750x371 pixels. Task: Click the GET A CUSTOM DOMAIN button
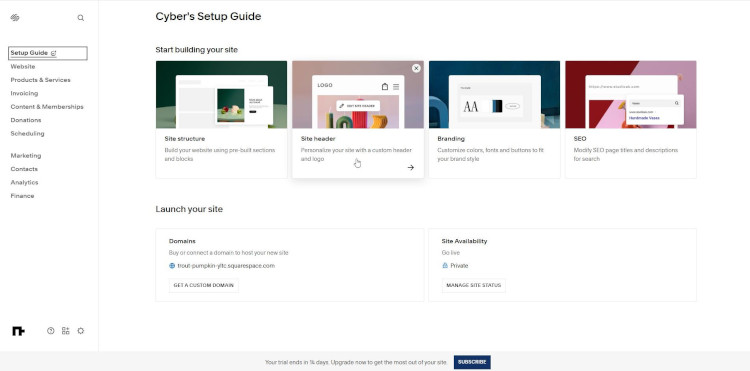tap(204, 285)
